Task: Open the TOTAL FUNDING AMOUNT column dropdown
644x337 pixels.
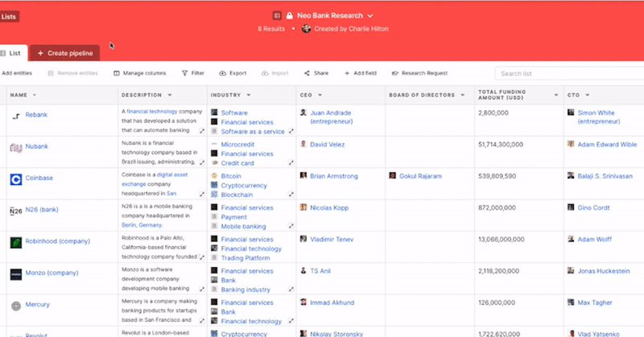Action: click(556, 95)
